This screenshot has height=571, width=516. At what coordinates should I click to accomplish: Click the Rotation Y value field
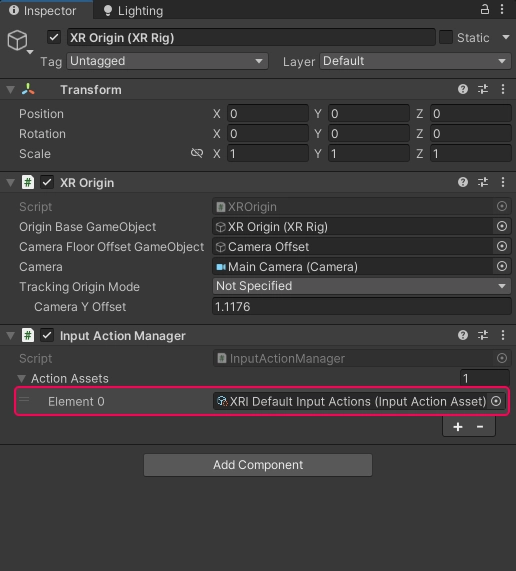click(x=369, y=134)
